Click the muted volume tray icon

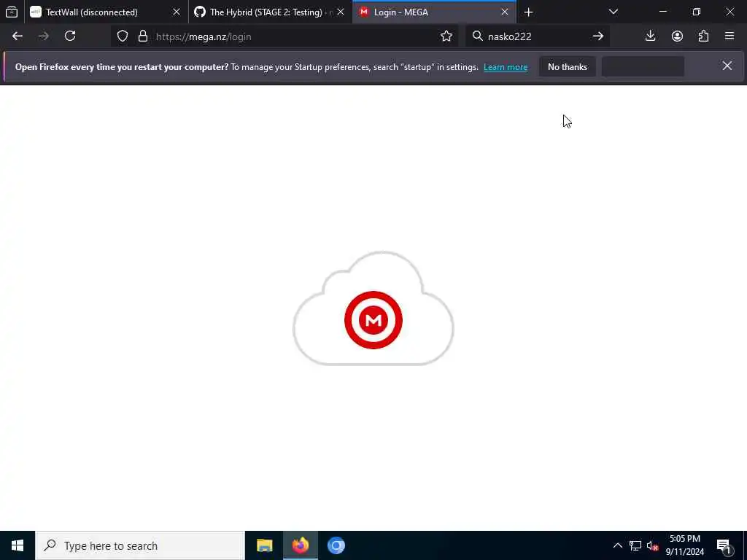(653, 545)
